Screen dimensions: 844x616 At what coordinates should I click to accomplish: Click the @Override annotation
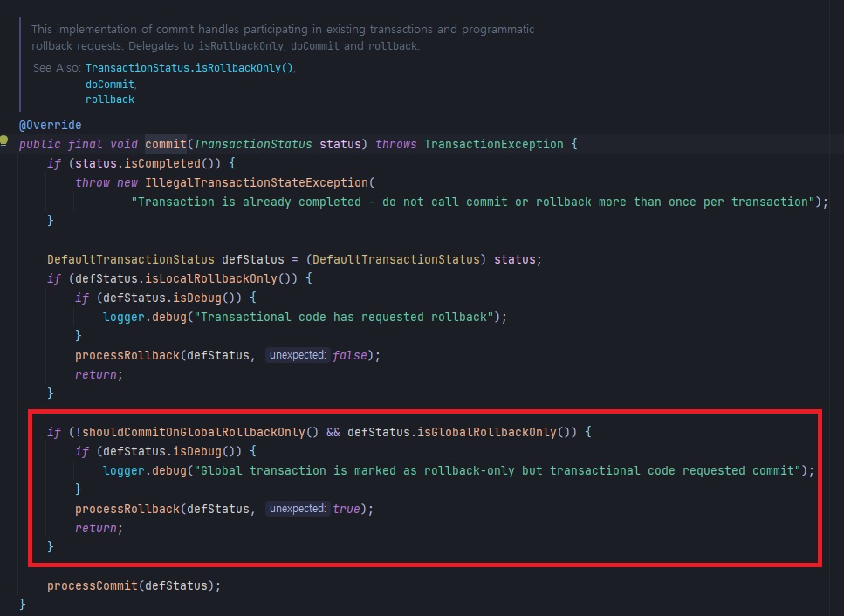[50, 125]
